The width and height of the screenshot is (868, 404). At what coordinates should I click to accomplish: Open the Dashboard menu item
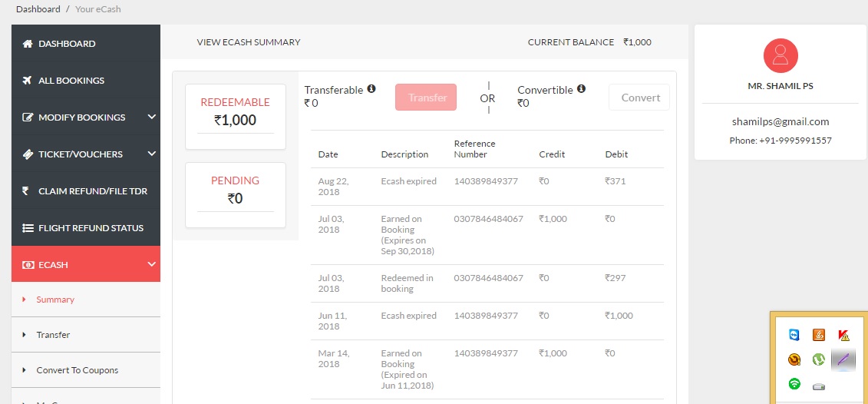click(86, 43)
